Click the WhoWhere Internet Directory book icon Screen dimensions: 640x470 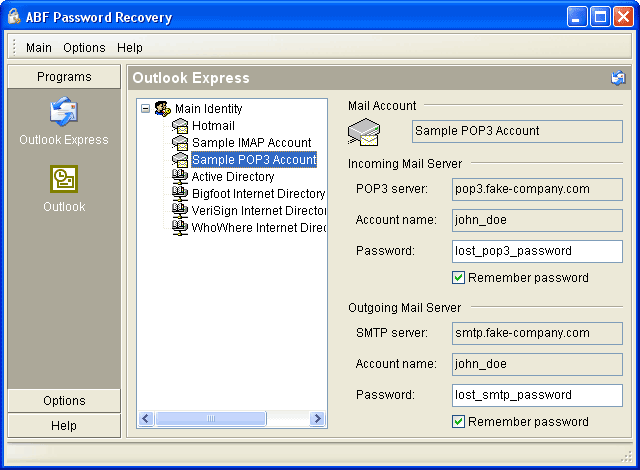coord(180,228)
